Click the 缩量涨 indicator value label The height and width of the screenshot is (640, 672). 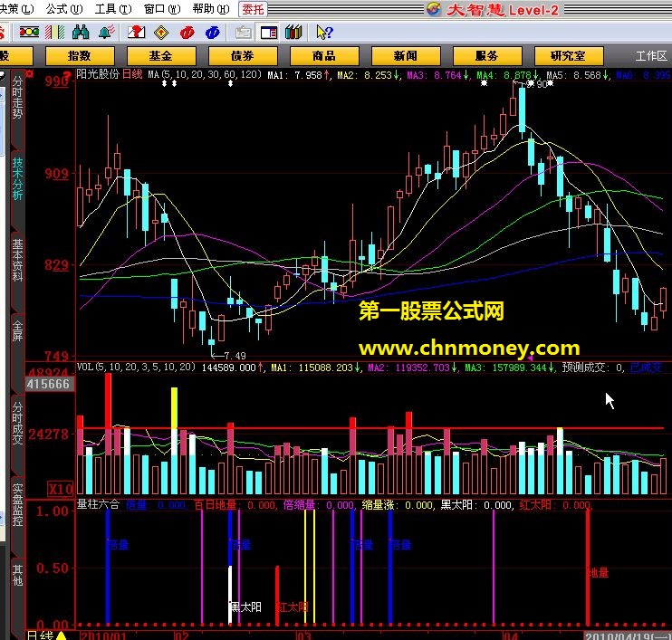(x=398, y=505)
